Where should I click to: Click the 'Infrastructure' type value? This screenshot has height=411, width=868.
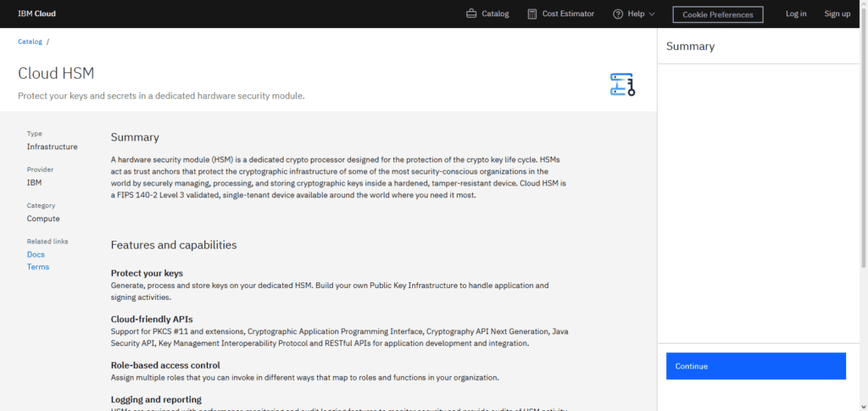coord(52,147)
